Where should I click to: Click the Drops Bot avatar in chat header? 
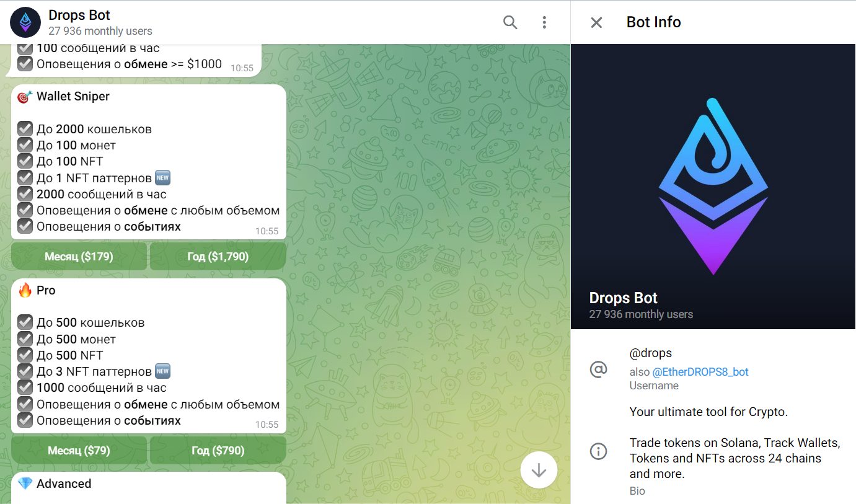(25, 22)
